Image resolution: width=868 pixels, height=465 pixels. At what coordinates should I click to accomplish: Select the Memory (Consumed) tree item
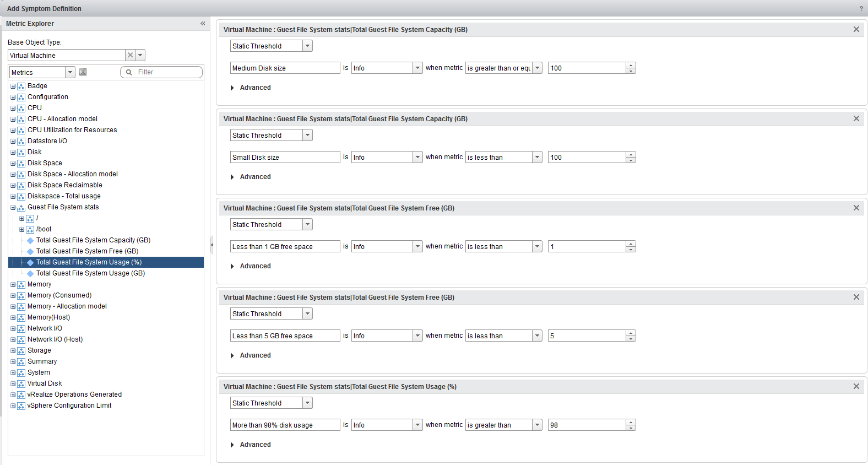tap(59, 295)
